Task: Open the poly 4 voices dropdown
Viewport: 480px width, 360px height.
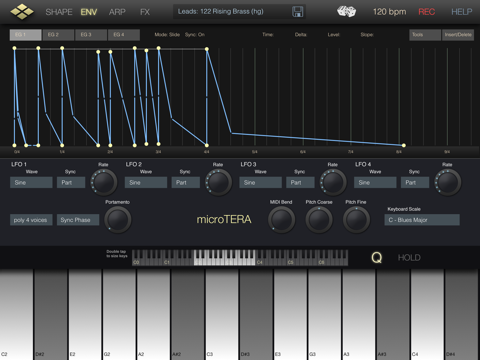Action: click(x=31, y=220)
